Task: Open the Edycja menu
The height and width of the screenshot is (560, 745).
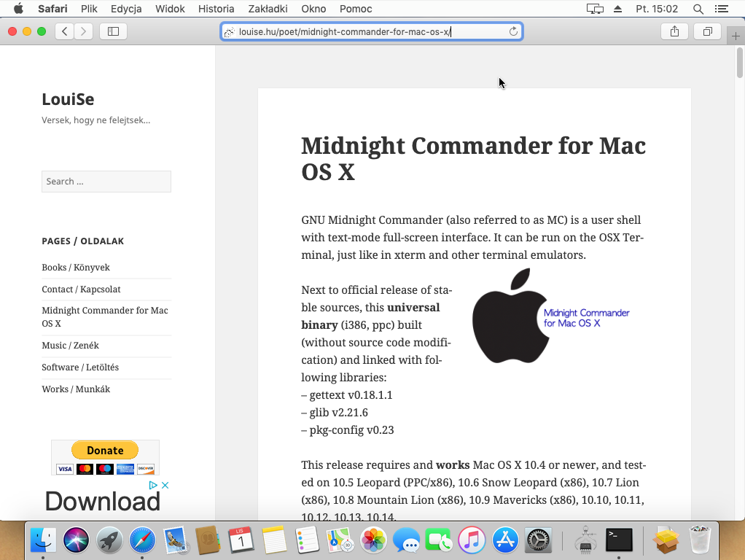Action: tap(126, 9)
